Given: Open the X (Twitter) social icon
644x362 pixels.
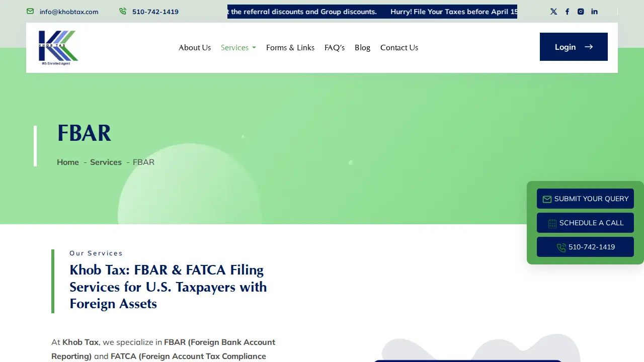Looking at the screenshot, I should pos(553,12).
